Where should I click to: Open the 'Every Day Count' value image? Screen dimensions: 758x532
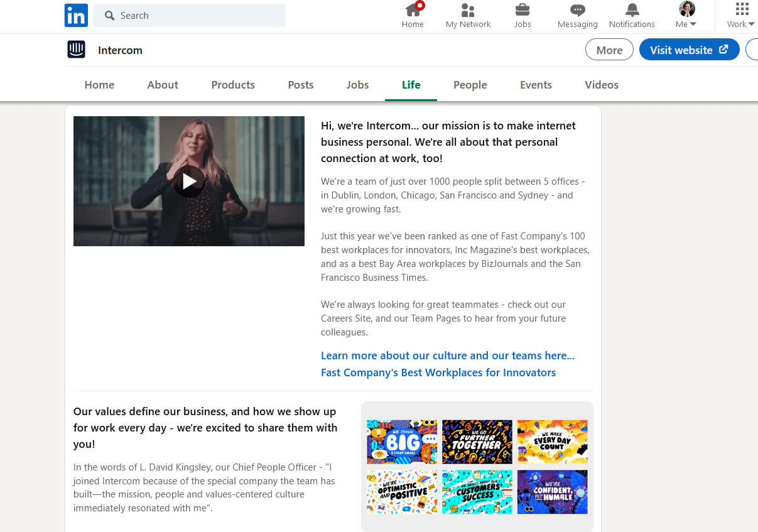coord(553,442)
